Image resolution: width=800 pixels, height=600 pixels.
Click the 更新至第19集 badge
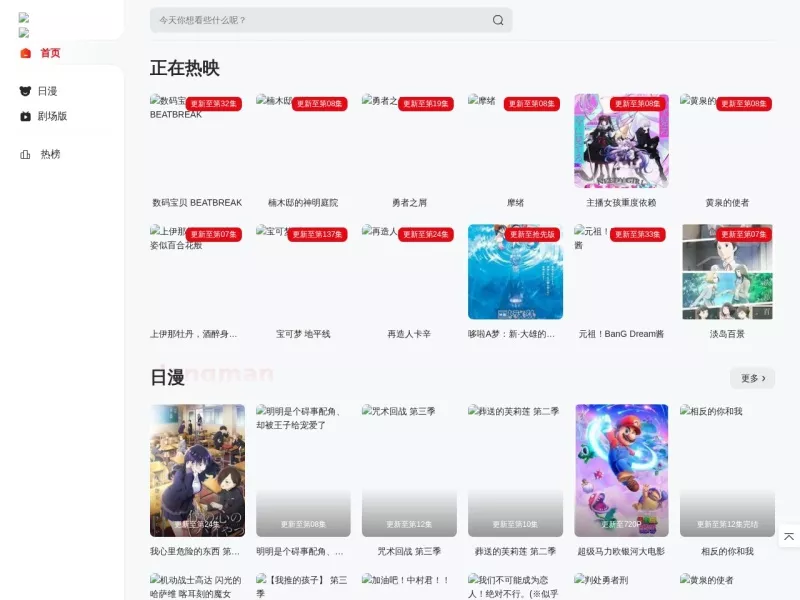426,104
